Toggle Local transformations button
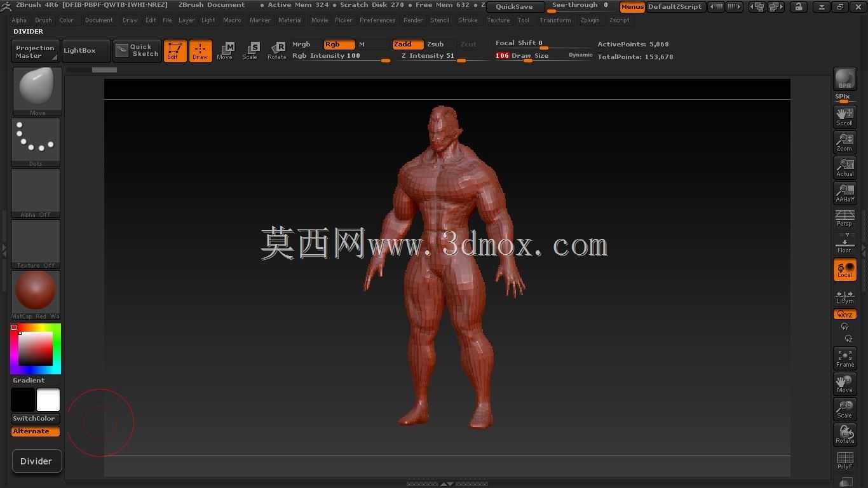 click(x=844, y=269)
